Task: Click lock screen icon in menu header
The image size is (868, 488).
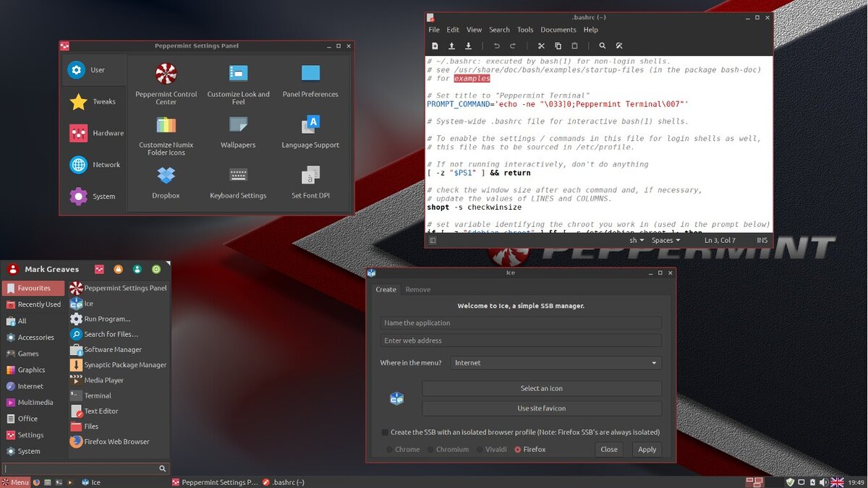Action: coord(118,269)
